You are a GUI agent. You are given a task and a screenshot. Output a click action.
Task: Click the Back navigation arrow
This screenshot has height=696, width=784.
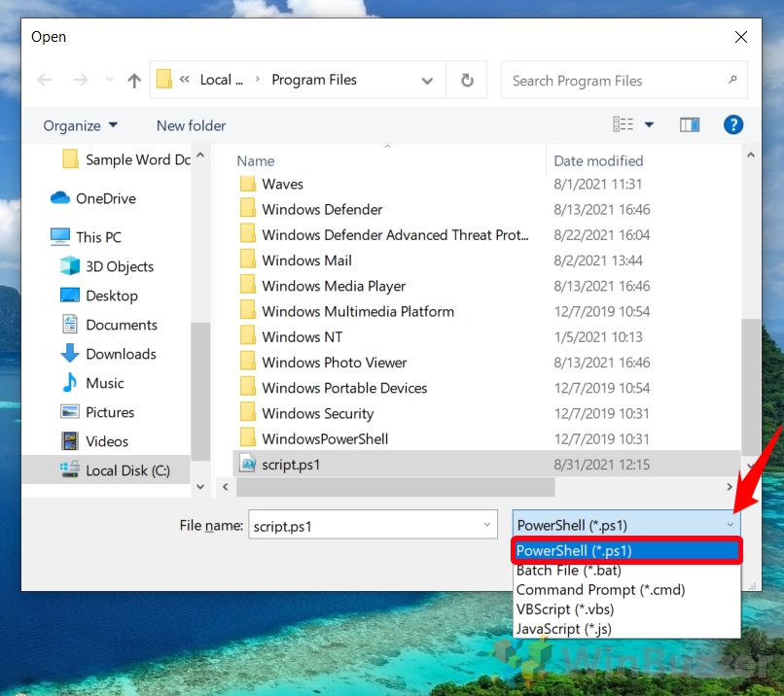[45, 81]
